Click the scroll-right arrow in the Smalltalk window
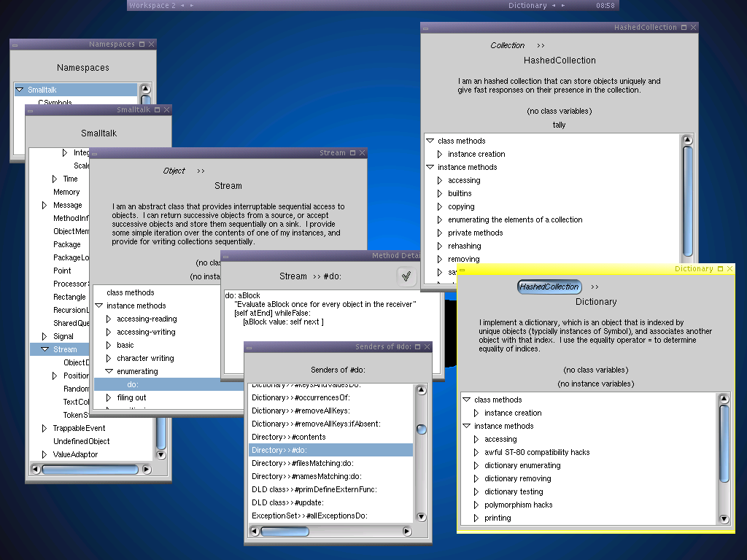This screenshot has height=560, width=747. (147, 469)
